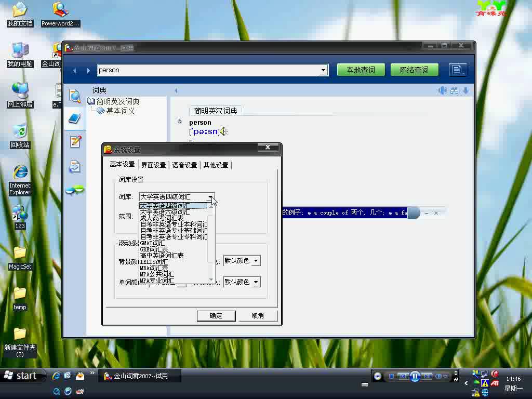
Task: Choose 自考非英语专业专科词汇 from the list
Action: [173, 237]
